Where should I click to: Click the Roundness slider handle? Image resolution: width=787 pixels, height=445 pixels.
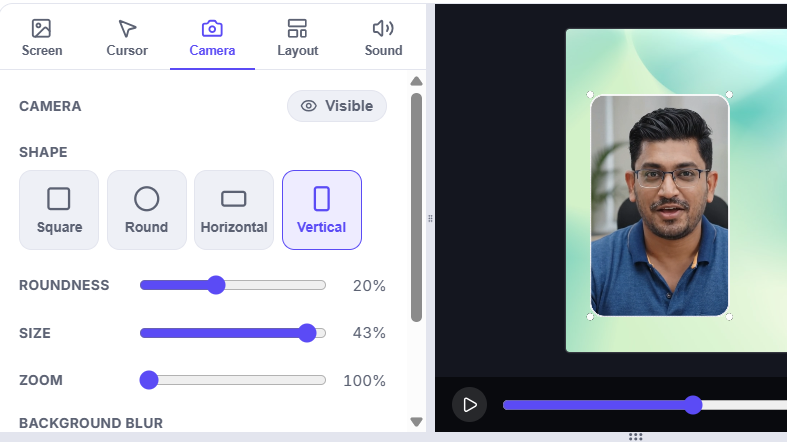point(216,285)
